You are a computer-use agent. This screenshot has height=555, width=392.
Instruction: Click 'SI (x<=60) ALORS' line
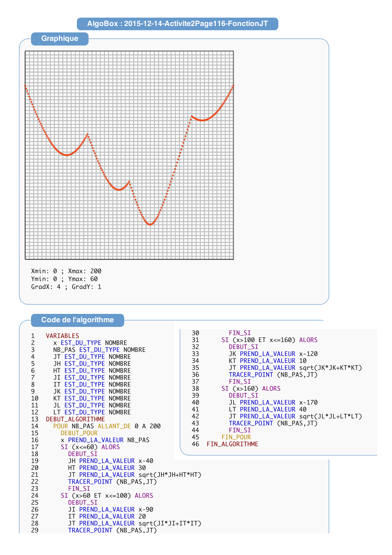90,447
